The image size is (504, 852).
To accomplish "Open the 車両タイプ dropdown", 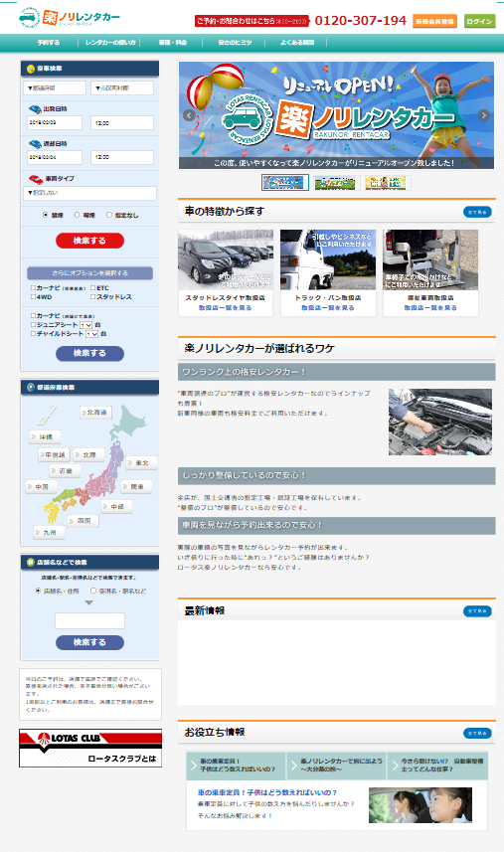I will click(90, 193).
